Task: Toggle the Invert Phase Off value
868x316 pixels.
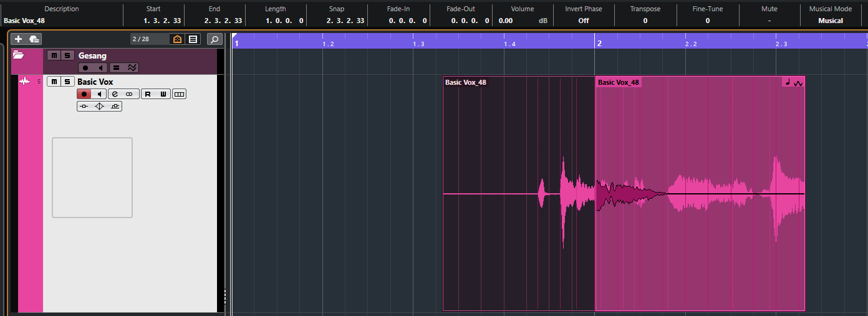Action: [x=584, y=21]
